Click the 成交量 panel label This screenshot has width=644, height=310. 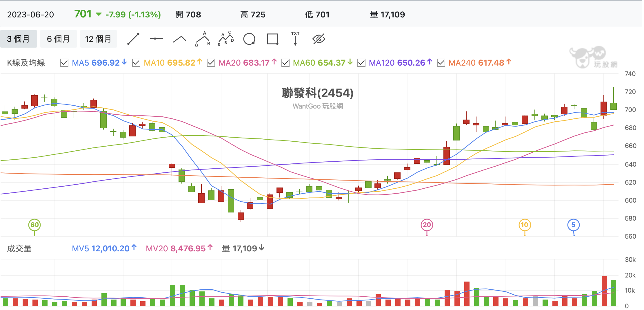tap(19, 248)
